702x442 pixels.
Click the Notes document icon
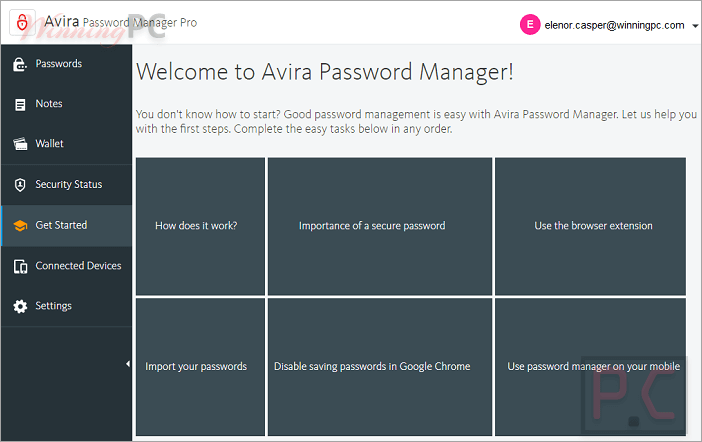pos(20,104)
